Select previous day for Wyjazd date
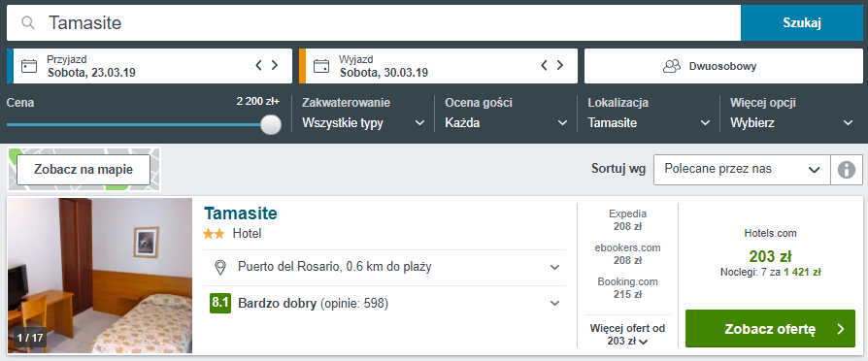Screen dimensions: 868x361 click(x=544, y=65)
